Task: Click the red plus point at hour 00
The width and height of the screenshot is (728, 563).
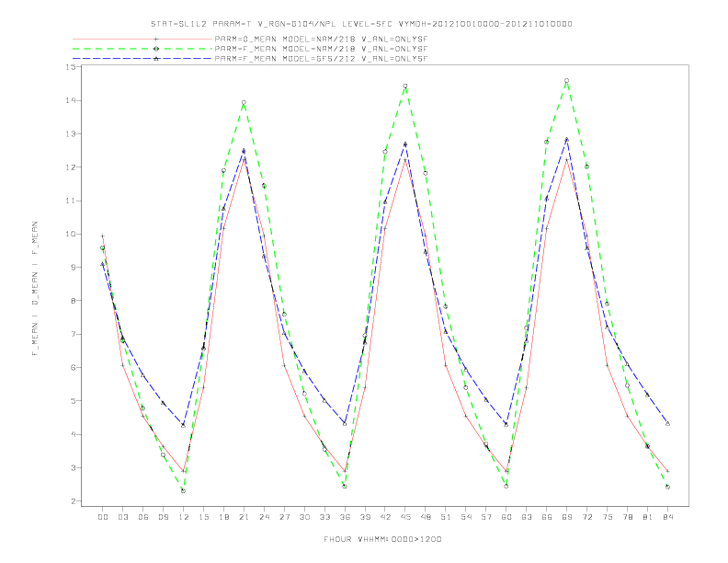Action: pyautogui.click(x=103, y=236)
